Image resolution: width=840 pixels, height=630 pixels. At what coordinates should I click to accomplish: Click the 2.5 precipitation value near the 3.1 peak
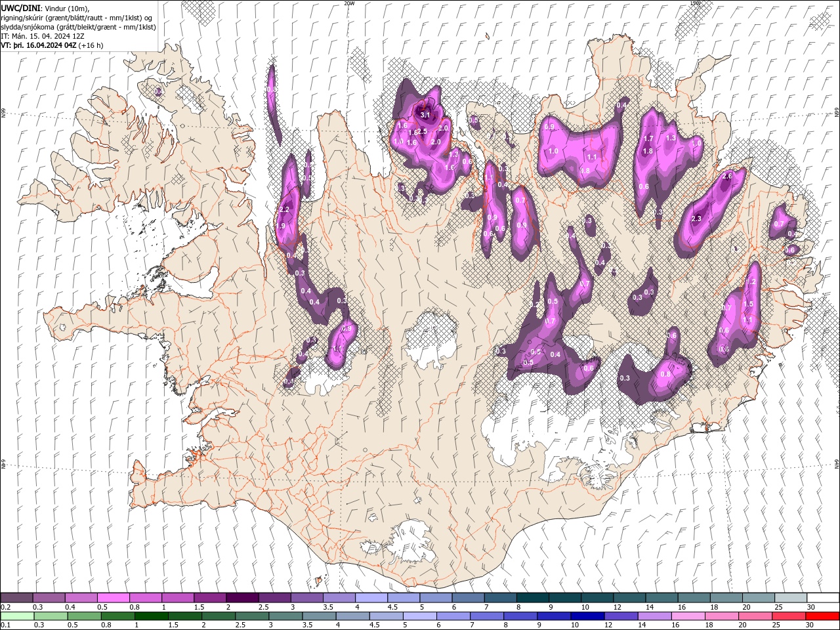point(421,131)
